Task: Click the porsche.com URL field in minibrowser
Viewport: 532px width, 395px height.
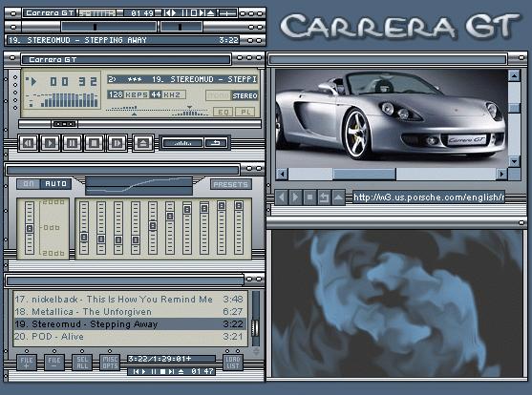Action: [429, 197]
